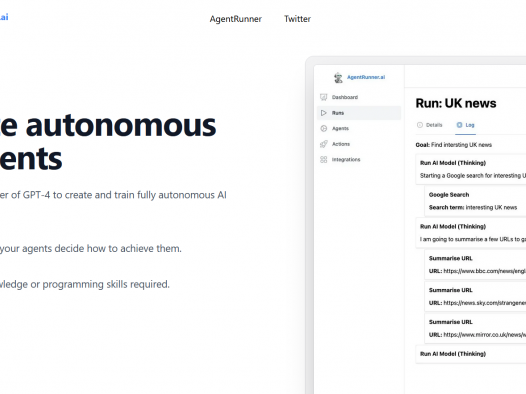Click the Dashboard sidebar icon

tap(323, 97)
